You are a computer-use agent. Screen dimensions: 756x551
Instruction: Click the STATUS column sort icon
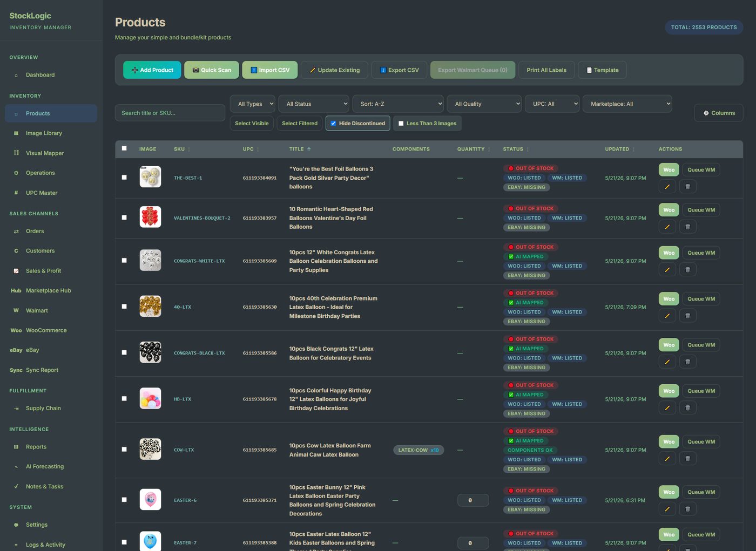528,149
